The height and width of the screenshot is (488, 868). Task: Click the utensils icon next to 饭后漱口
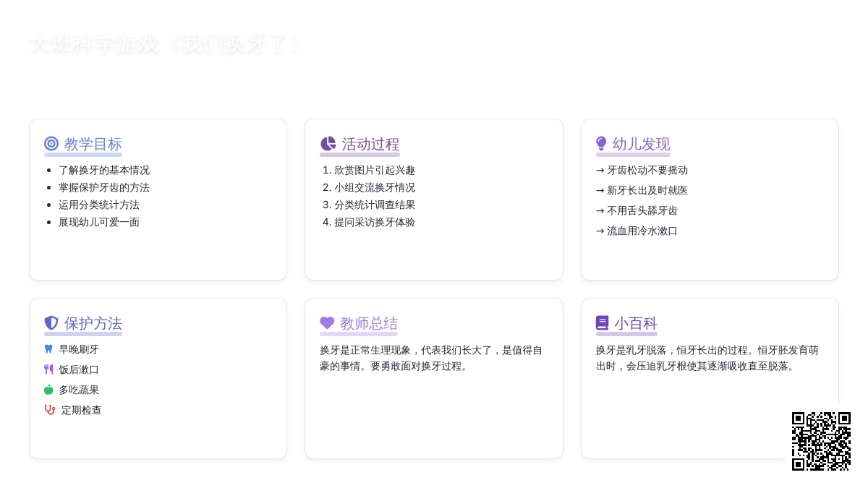coord(48,369)
